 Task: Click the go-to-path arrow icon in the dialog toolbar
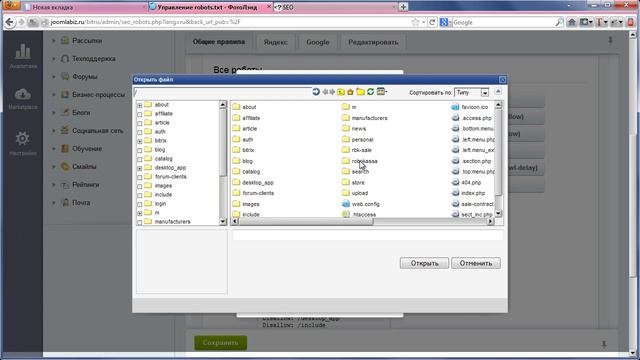(x=316, y=92)
